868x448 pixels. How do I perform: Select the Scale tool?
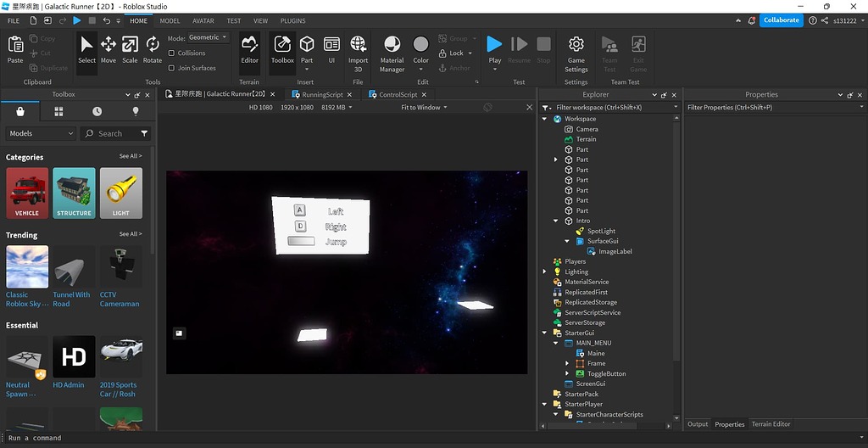tap(130, 49)
